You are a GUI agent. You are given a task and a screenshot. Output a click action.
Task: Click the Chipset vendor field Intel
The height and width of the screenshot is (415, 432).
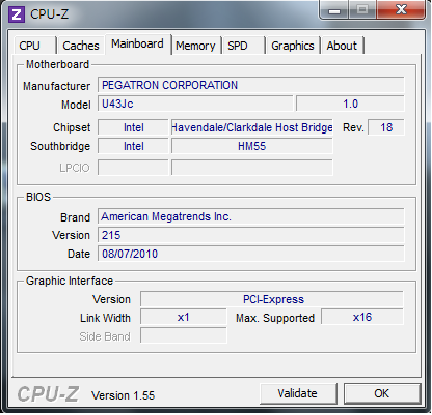pyautogui.click(x=133, y=127)
